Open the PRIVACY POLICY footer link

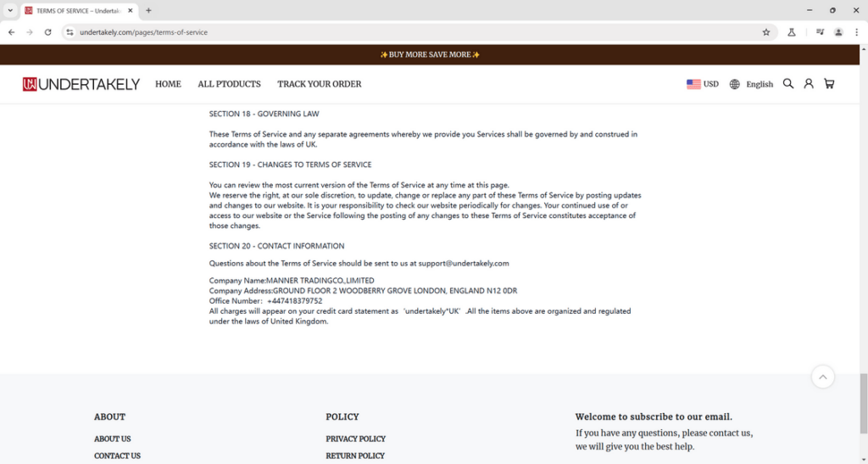tap(355, 439)
